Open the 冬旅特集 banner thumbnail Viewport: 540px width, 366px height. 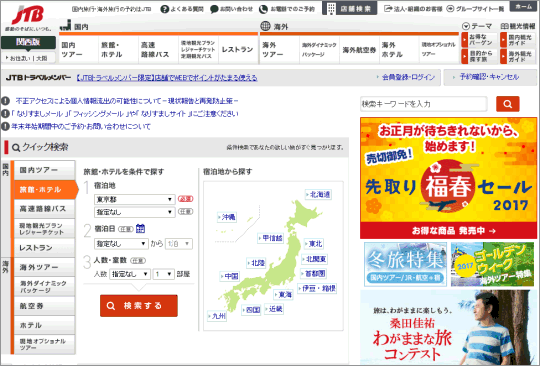tap(405, 264)
